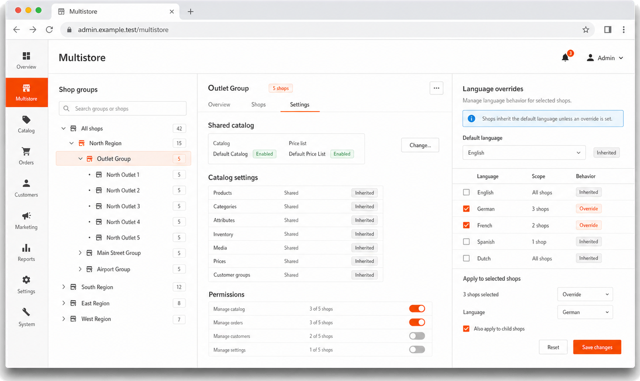
Task: Open Reports via bar chart icon
Action: pos(26,248)
